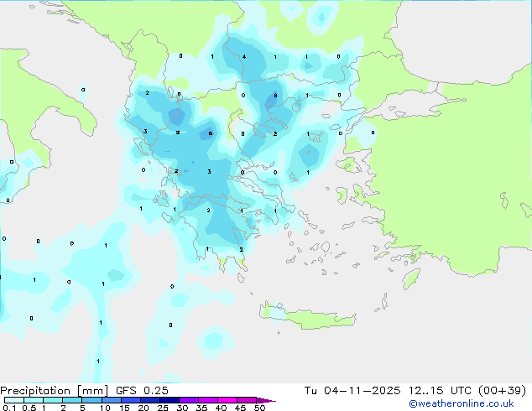Click the legend tick label '45'

point(240,408)
